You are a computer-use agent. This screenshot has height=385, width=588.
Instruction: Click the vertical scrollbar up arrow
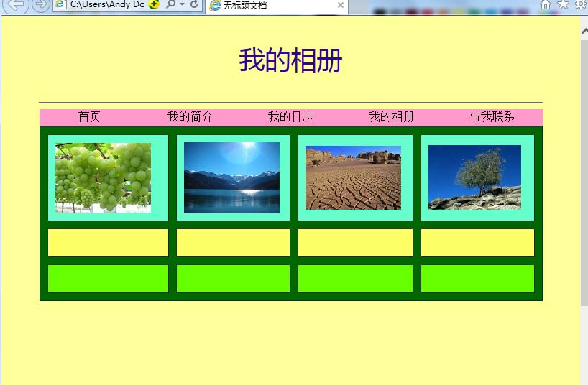click(x=584, y=32)
